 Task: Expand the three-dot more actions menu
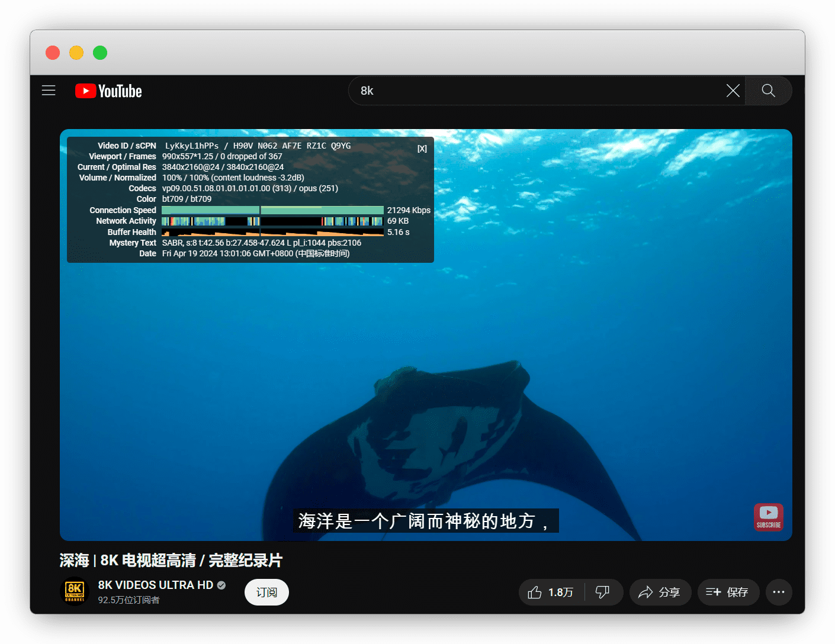tap(778, 593)
